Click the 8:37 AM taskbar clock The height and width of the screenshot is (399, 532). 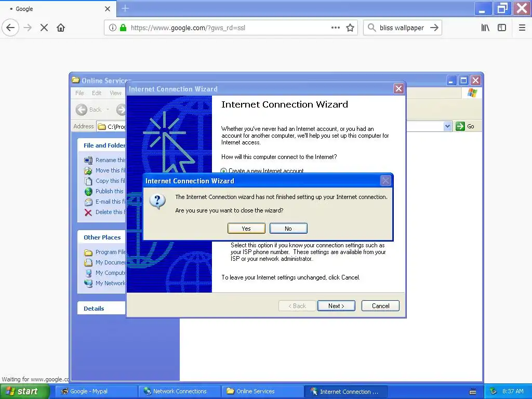[x=513, y=391]
